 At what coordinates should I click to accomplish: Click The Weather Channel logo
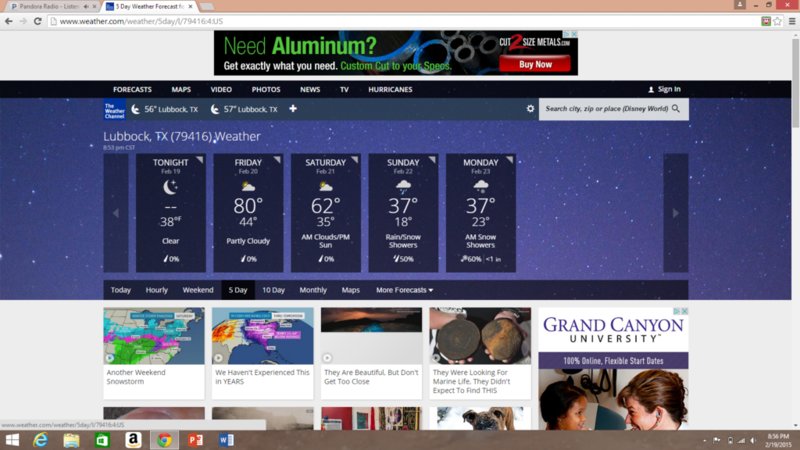[x=114, y=109]
